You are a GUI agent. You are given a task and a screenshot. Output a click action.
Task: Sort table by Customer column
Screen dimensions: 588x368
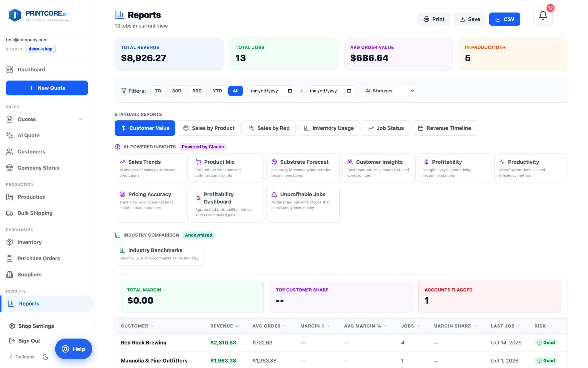137,326
